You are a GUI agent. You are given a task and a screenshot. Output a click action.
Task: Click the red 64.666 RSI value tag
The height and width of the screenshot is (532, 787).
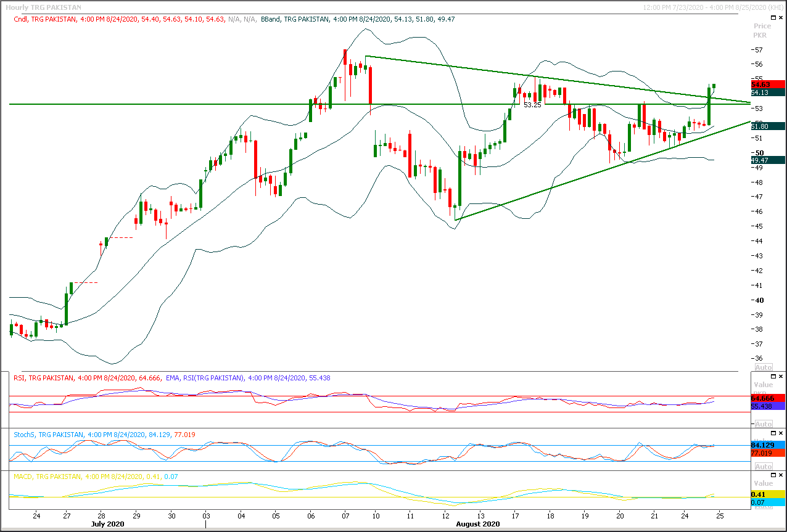pyautogui.click(x=768, y=398)
